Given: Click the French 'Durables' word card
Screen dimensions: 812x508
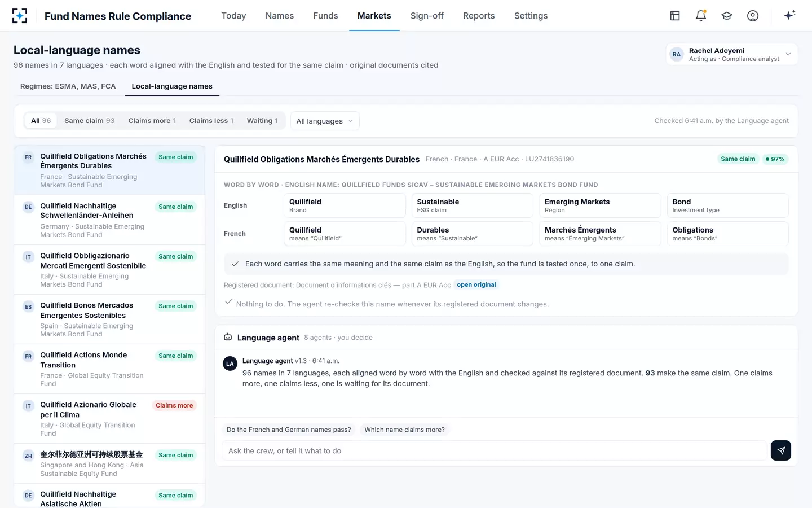Looking at the screenshot, I should pyautogui.click(x=473, y=234).
